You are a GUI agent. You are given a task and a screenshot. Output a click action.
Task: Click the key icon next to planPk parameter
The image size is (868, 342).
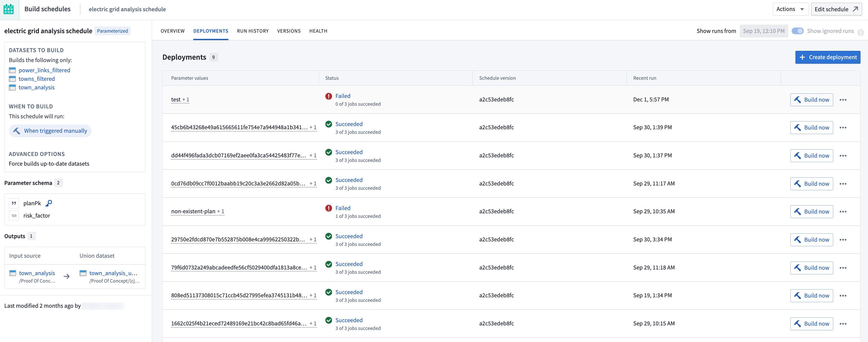point(48,203)
